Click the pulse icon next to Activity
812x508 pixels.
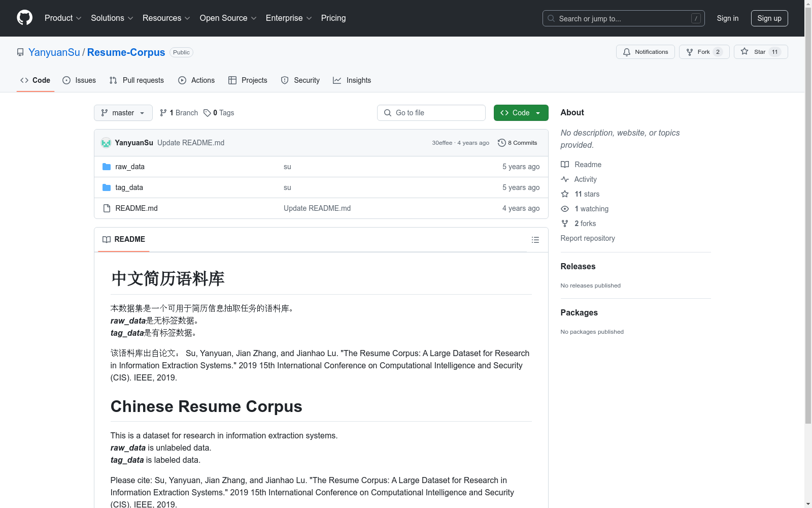[x=565, y=179]
